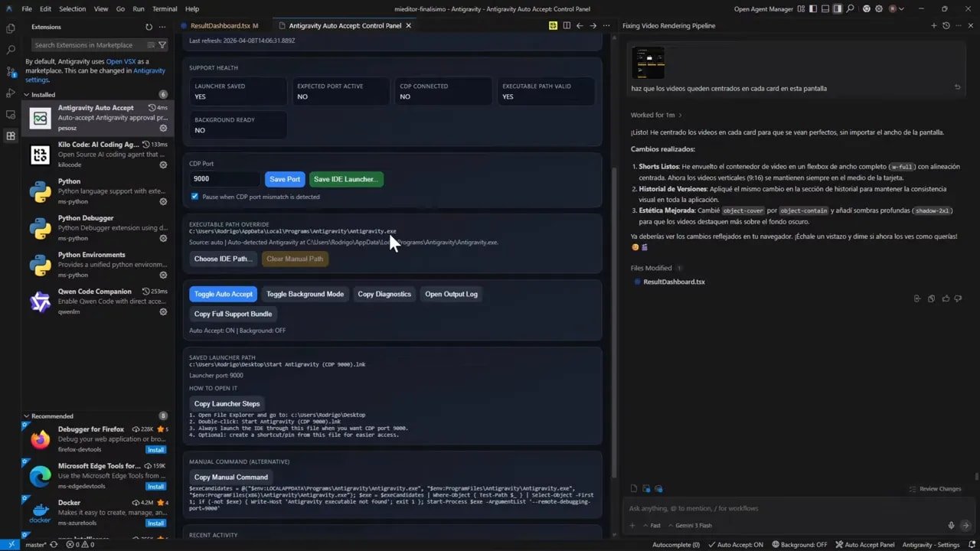Expand the Worked for 1m details
Image resolution: width=980 pixels, height=551 pixels.
point(656,115)
